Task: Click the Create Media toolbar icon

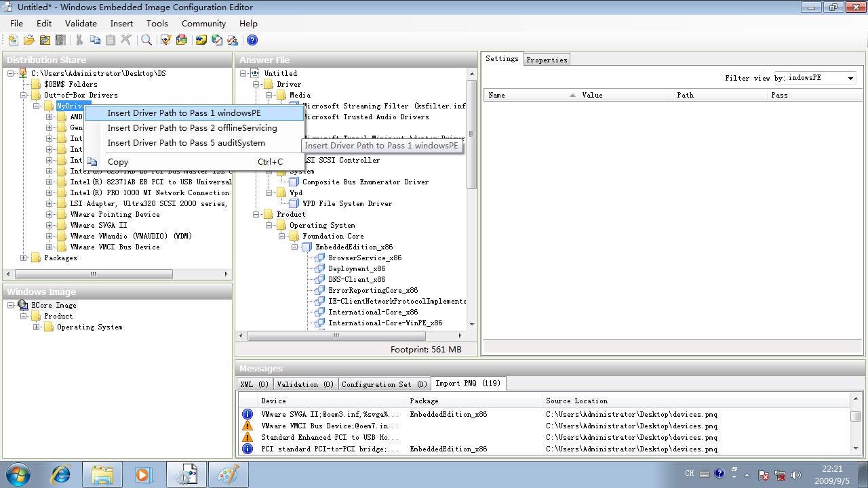Action: click(x=182, y=40)
